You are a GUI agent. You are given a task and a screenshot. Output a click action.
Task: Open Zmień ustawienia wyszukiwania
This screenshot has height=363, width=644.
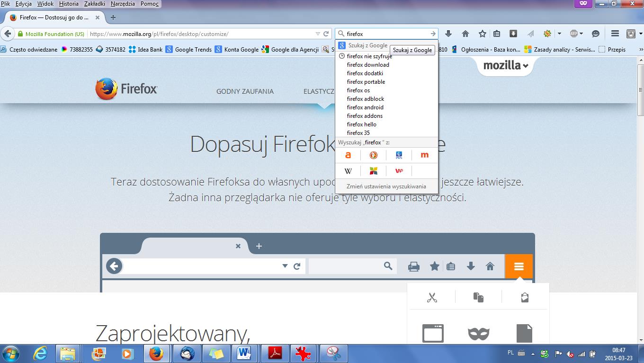[x=386, y=186]
